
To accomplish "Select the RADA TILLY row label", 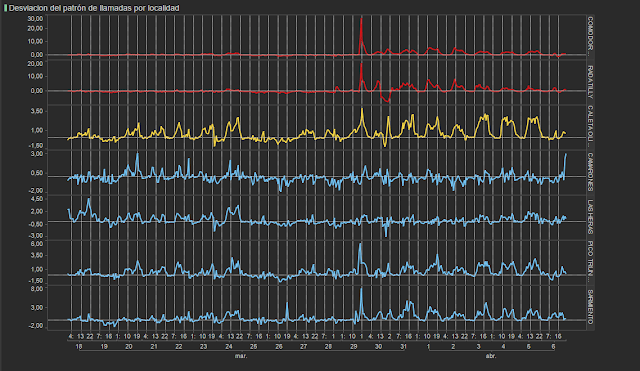I will point(590,82).
